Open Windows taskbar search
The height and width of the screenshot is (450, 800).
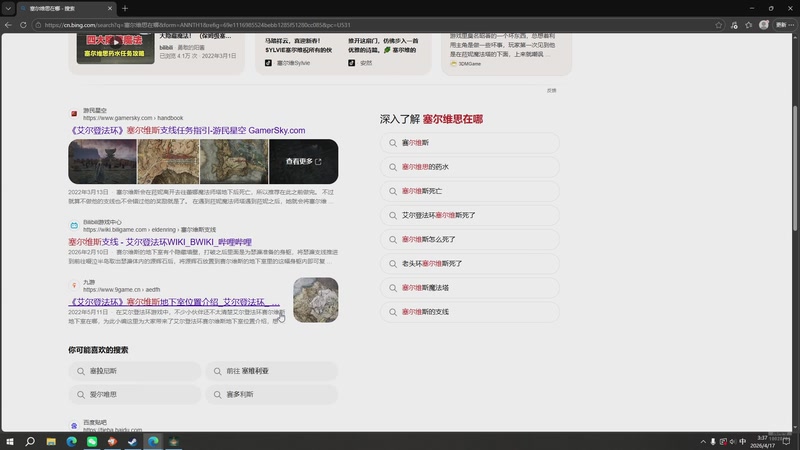(x=30, y=441)
